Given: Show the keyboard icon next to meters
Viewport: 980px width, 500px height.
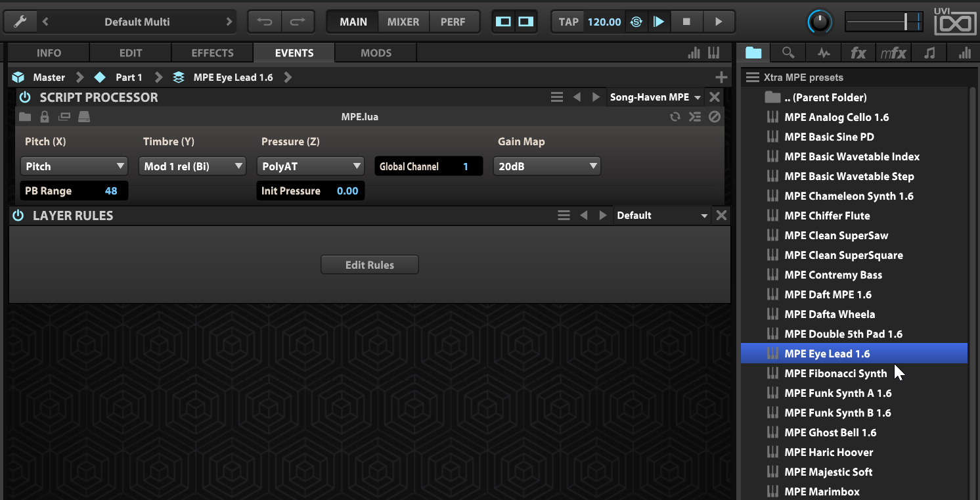Looking at the screenshot, I should [x=713, y=53].
